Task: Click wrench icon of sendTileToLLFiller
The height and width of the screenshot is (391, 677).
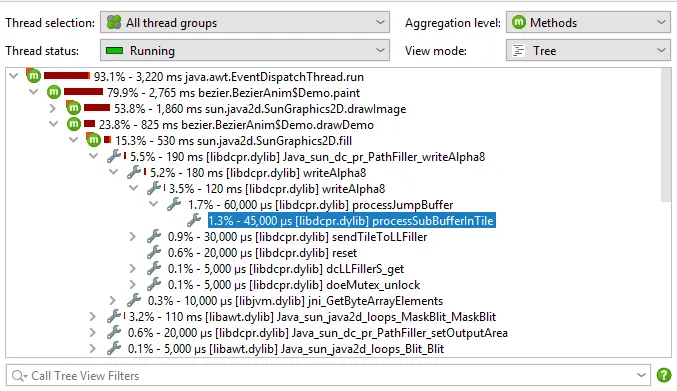Action: (x=154, y=236)
